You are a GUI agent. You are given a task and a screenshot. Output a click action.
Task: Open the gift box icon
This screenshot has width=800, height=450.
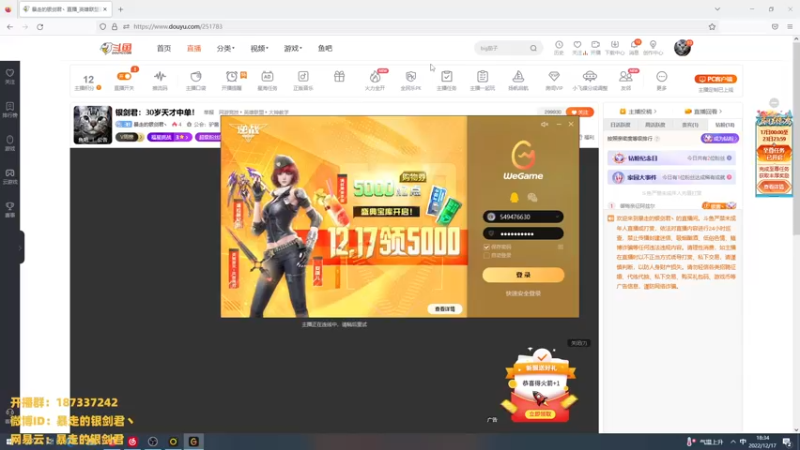tap(339, 77)
